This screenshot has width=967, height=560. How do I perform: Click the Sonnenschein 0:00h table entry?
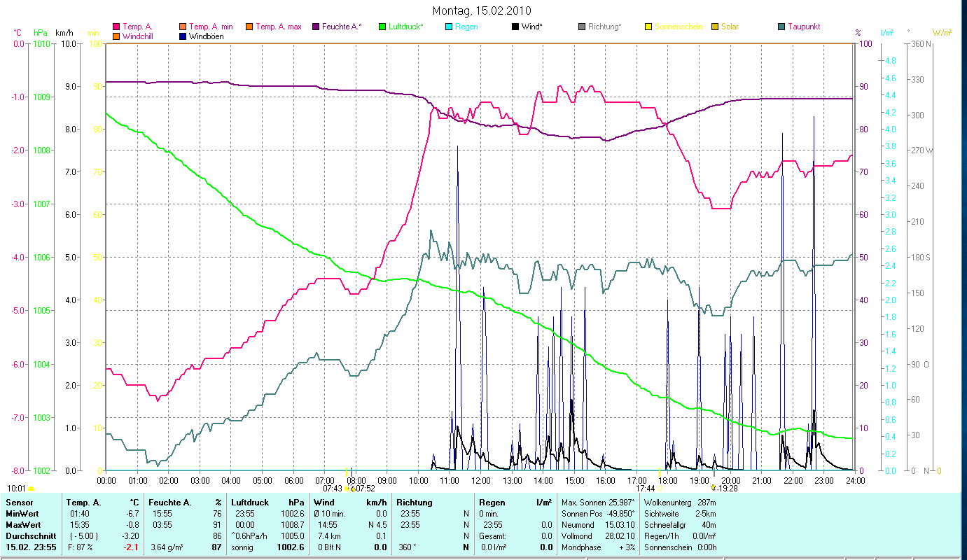tap(679, 547)
